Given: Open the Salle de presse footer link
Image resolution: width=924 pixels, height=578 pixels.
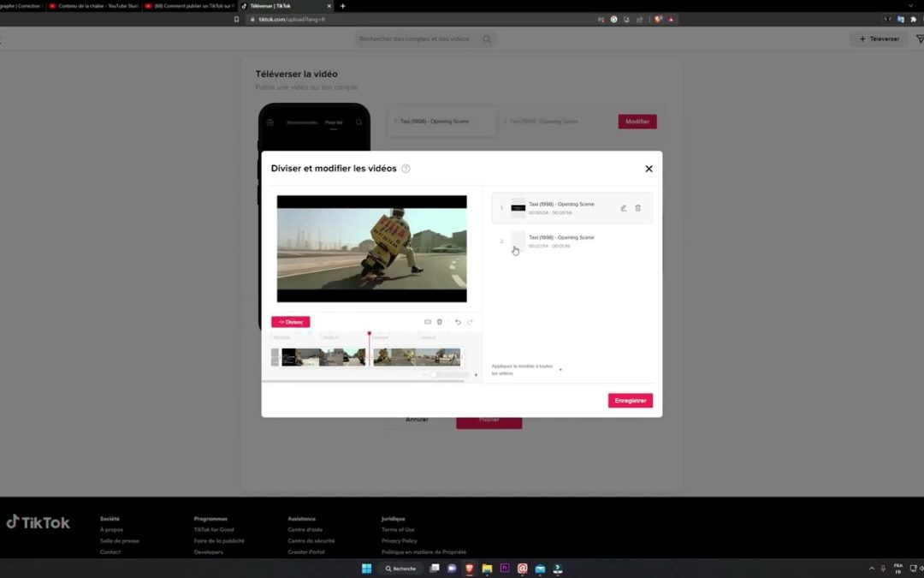Looking at the screenshot, I should point(120,541).
